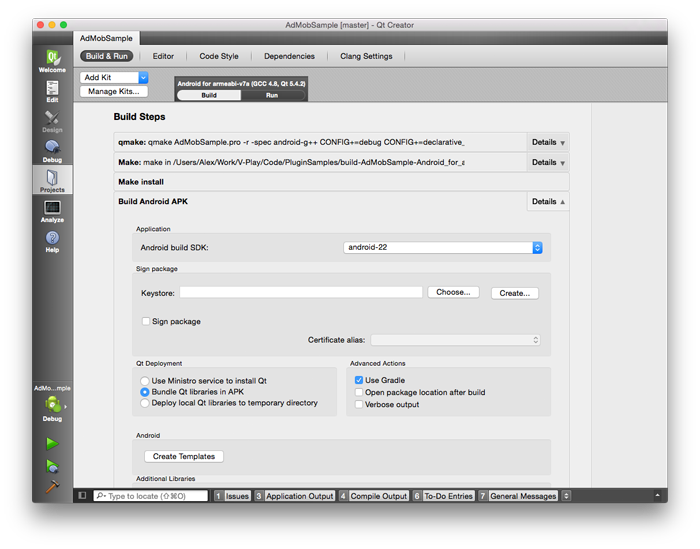Open the AdMobSample project tab
Image resolution: width=700 pixels, height=549 pixels.
pos(106,38)
